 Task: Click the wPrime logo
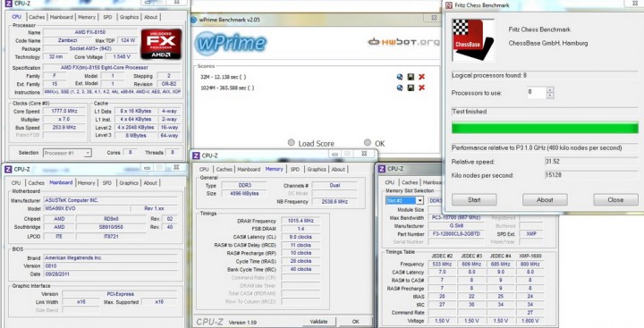pos(231,43)
